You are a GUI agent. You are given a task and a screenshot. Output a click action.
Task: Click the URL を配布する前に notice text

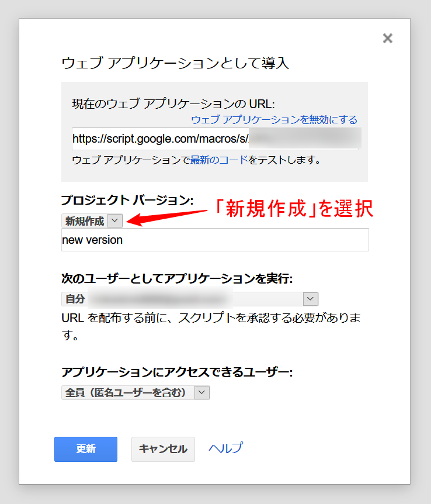[211, 326]
